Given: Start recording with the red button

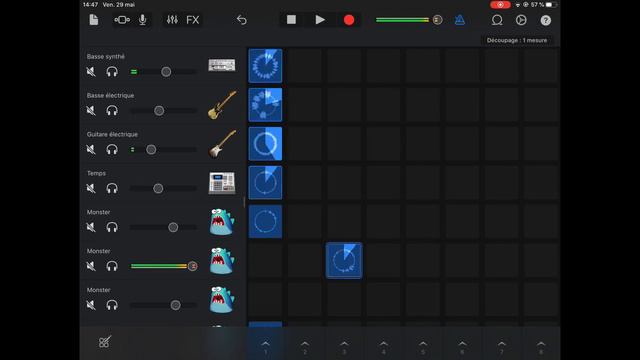Looking at the screenshot, I should (x=349, y=20).
